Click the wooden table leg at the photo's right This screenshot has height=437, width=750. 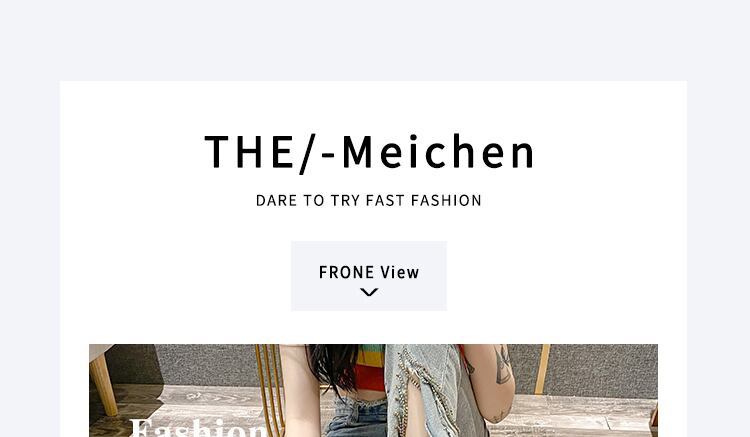click(x=541, y=369)
